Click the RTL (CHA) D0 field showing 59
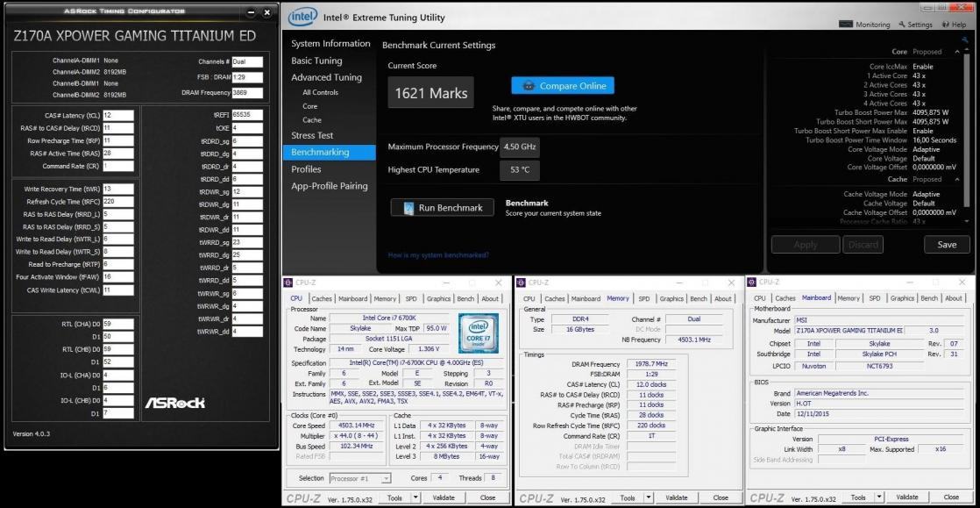Viewport: 980px width, 508px height. coord(118,324)
